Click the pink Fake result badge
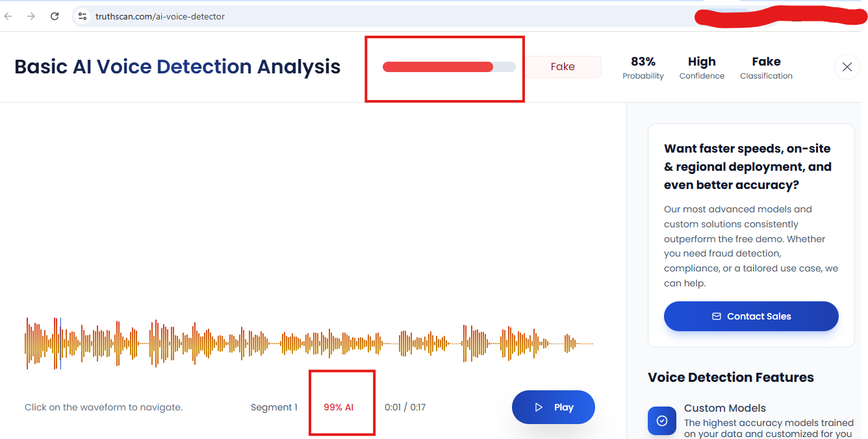 (563, 67)
